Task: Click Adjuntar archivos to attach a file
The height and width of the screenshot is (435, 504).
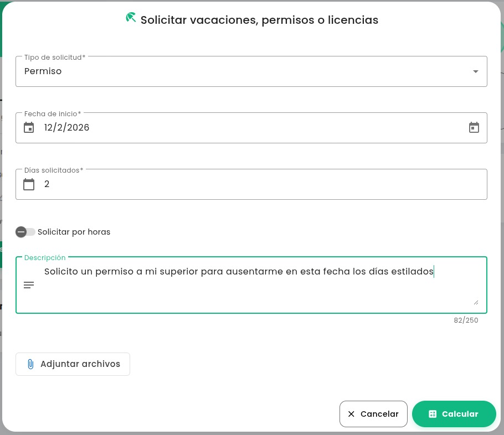Action: [73, 364]
